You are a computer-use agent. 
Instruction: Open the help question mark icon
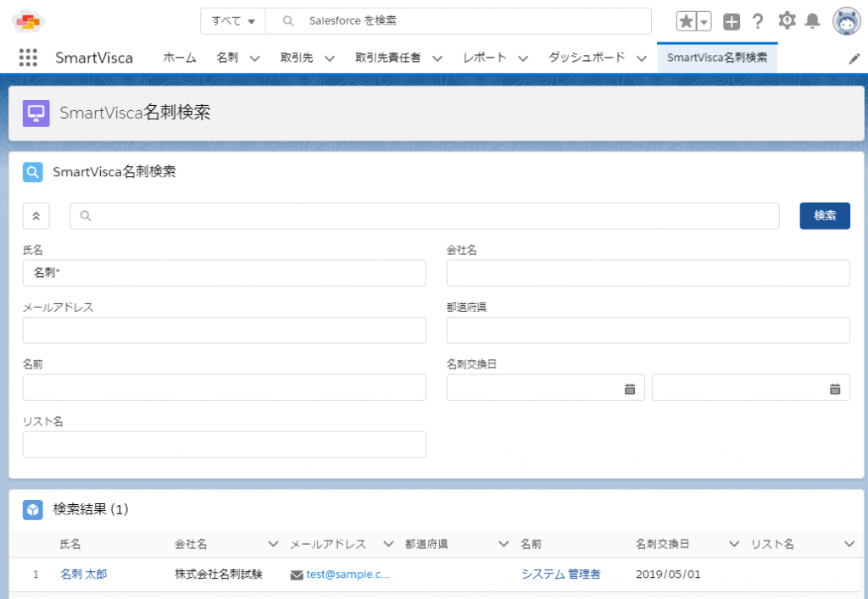coord(758,21)
